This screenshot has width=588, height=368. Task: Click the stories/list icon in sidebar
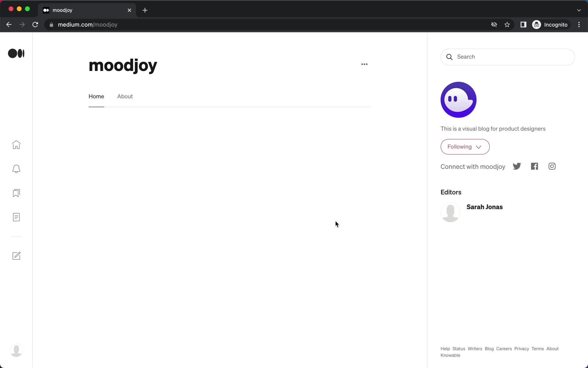(x=17, y=217)
